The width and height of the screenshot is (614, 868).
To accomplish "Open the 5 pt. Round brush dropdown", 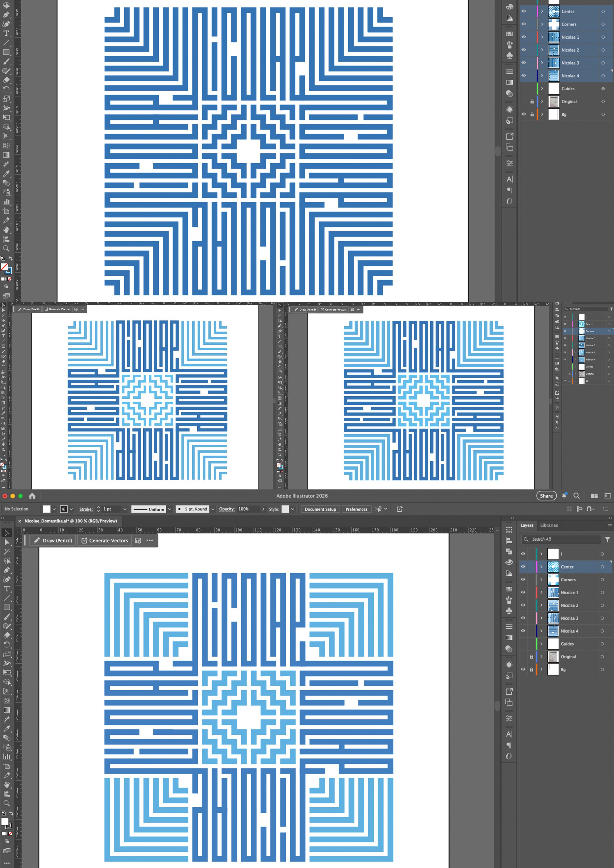I will point(213,509).
